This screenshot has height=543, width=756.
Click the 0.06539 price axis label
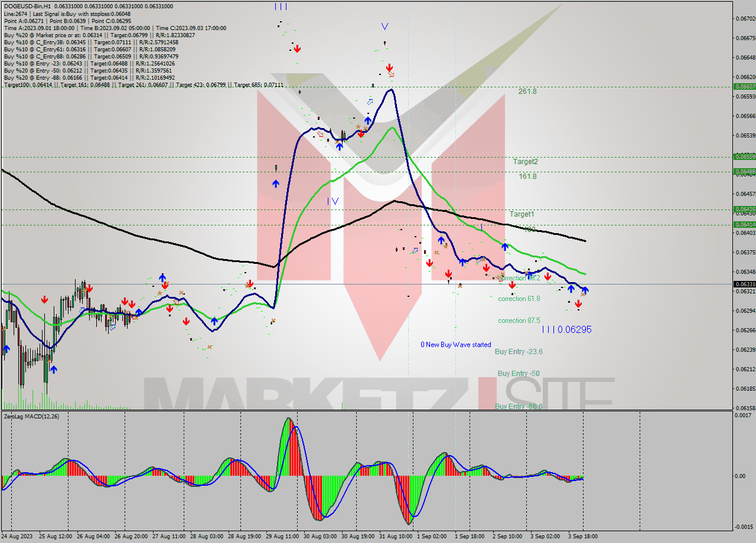745,135
